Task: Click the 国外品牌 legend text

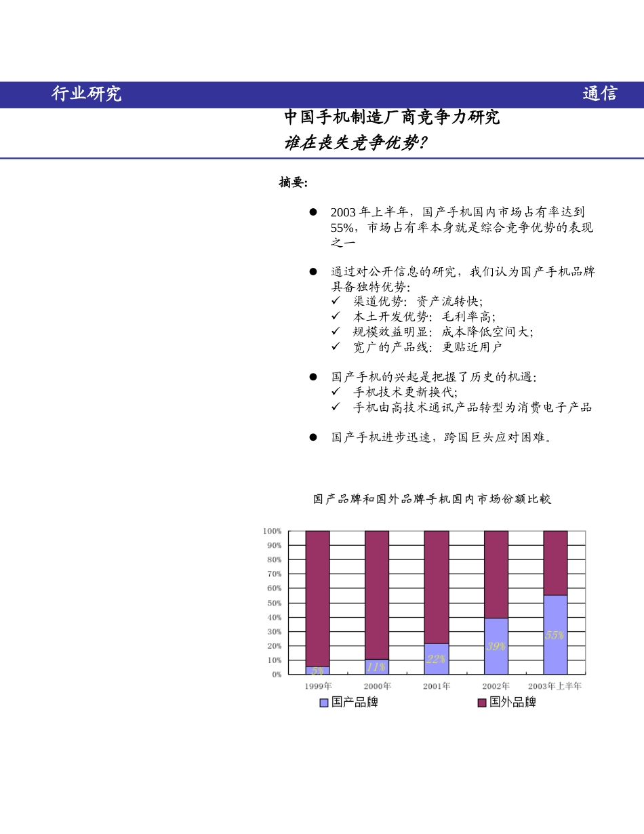Action: pos(512,702)
